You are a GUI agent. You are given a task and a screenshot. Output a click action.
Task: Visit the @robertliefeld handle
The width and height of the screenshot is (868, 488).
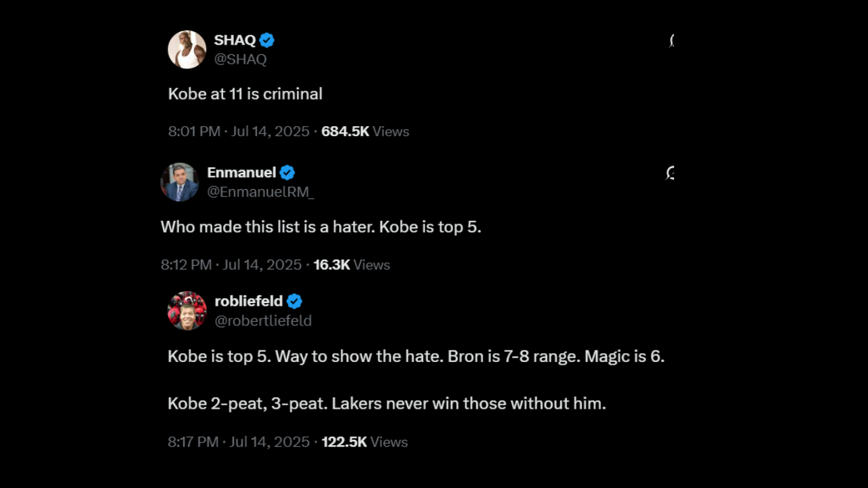263,321
